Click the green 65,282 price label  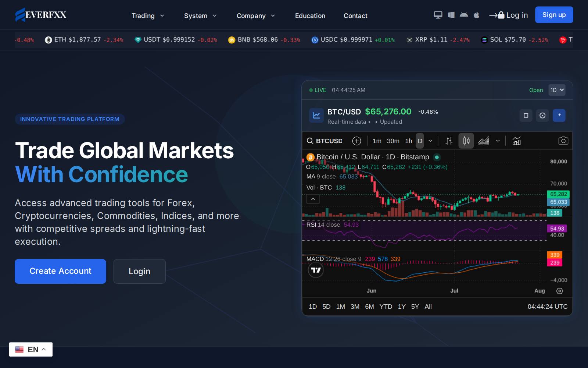559,194
